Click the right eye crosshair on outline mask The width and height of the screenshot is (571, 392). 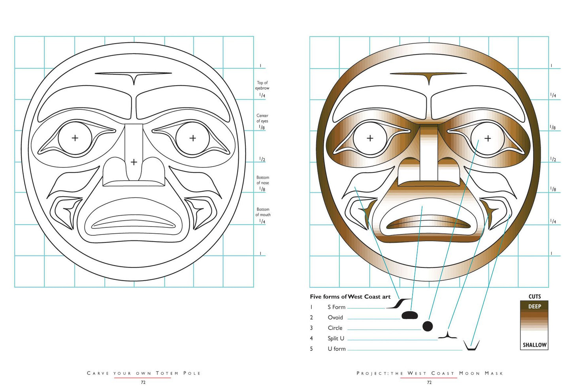192,138
